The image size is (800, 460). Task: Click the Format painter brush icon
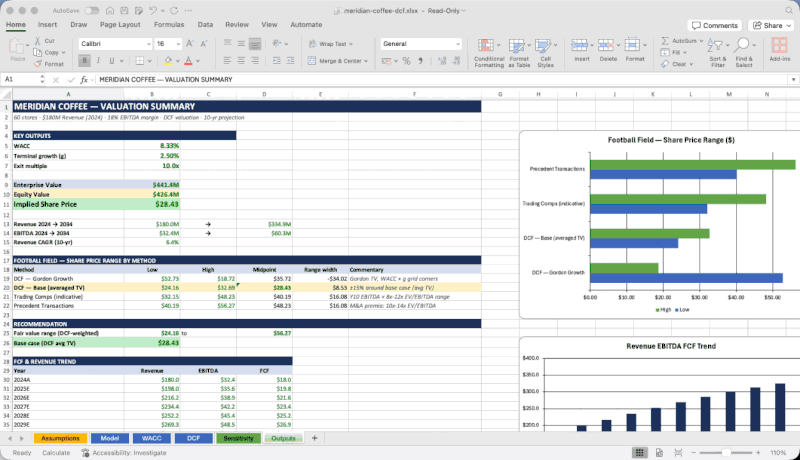click(x=38, y=64)
